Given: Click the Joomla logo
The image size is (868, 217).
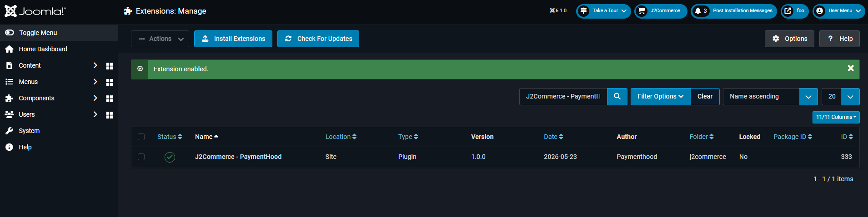Looking at the screenshot, I should pos(35,11).
